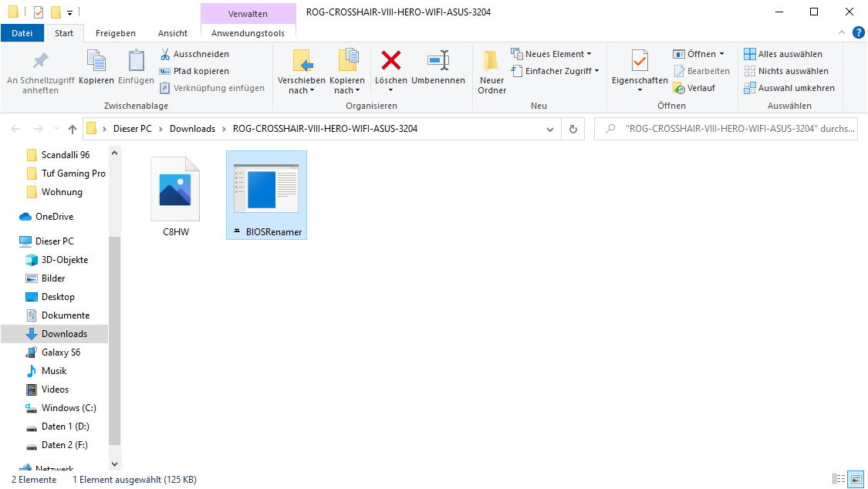This screenshot has height=489, width=868.
Task: Invert selection with Auswahl umkehren
Action: 789,88
